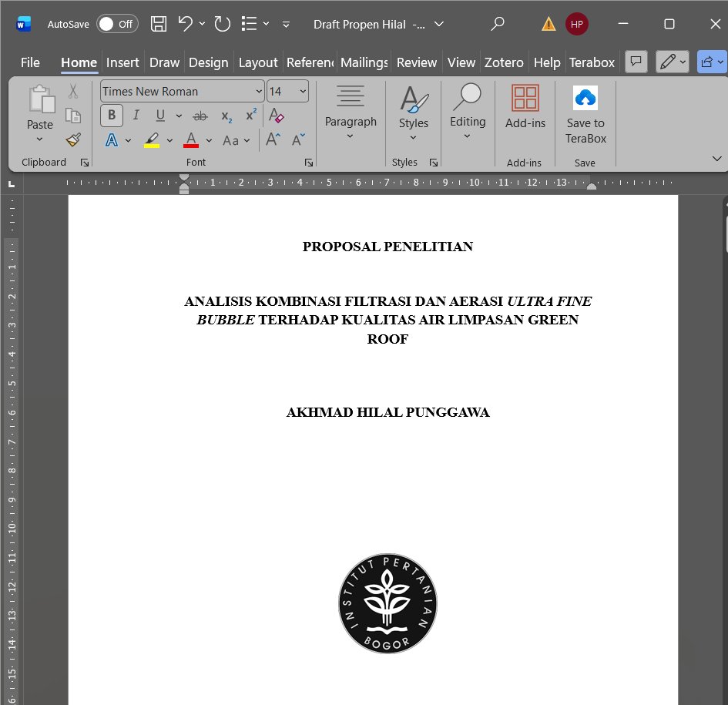Viewport: 728px width, 705px height.
Task: Open the Comments speech bubble icon
Action: pyautogui.click(x=636, y=62)
